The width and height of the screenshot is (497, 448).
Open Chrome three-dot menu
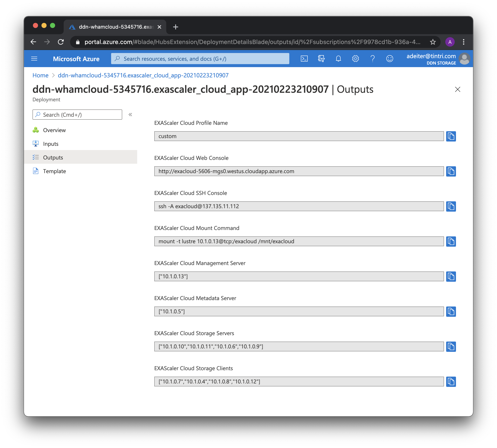point(463,42)
